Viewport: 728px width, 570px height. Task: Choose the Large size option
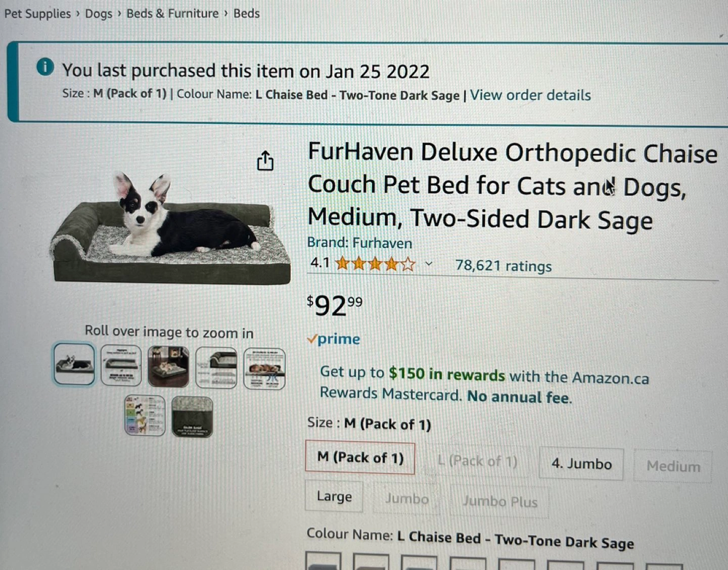click(x=334, y=497)
